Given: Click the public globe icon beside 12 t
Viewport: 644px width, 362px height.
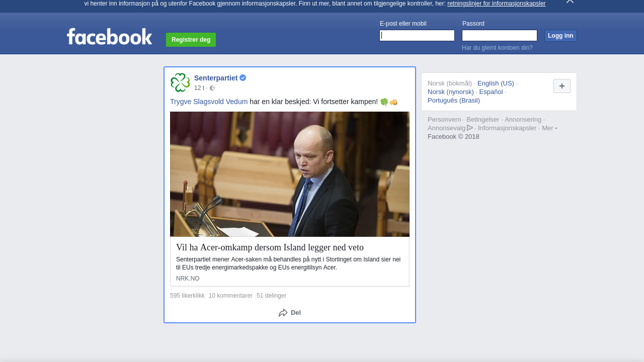Looking at the screenshot, I should 212,88.
